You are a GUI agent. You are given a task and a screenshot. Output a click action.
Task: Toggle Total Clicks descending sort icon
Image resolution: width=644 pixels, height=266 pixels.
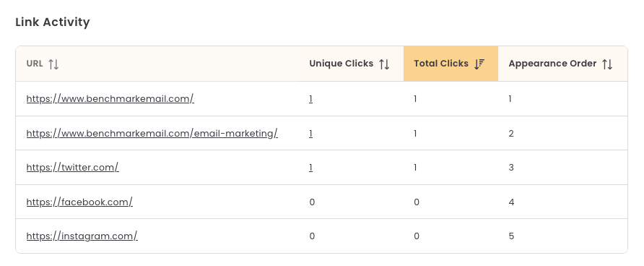[479, 64]
